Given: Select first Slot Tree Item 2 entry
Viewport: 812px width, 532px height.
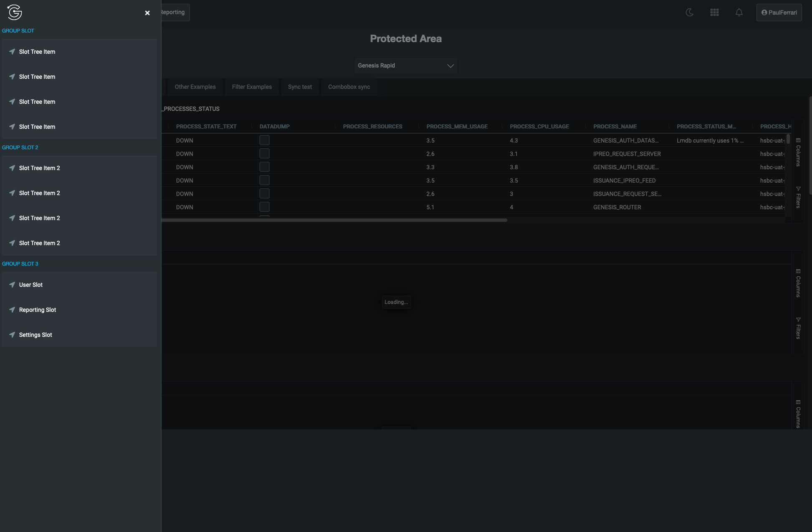Looking at the screenshot, I should click(x=79, y=168).
